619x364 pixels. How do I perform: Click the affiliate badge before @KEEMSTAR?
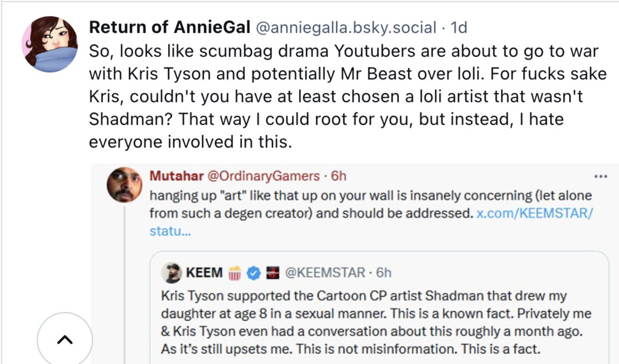coord(269,273)
